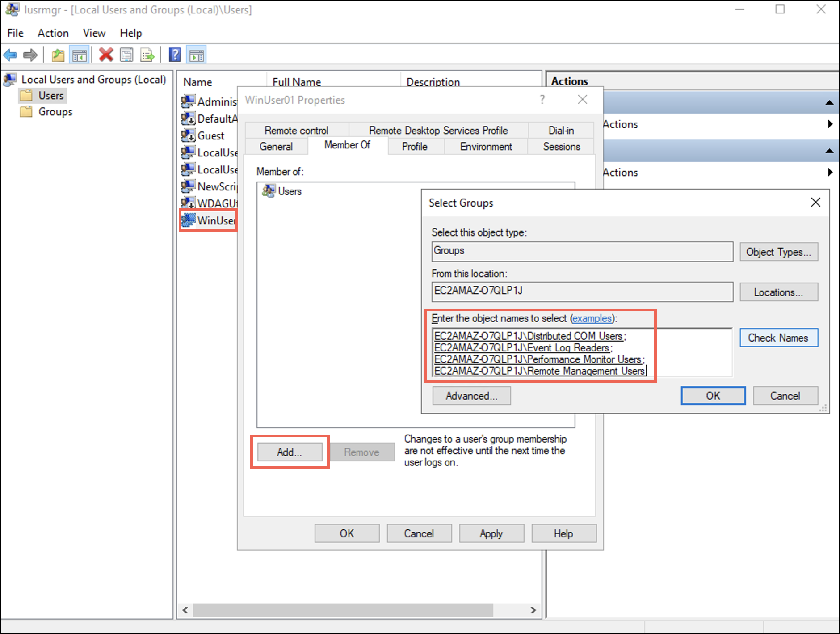Open the examples hyperlink
840x634 pixels.
coord(592,318)
